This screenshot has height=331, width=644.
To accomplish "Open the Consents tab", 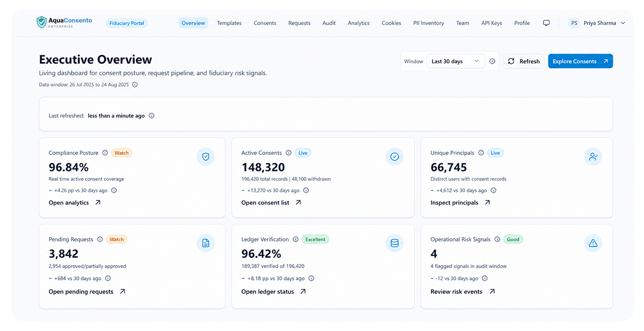I will coord(265,23).
